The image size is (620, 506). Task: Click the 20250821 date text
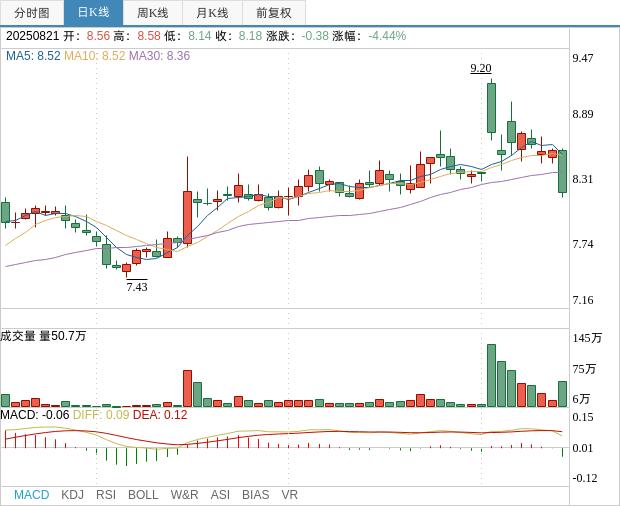tap(32, 36)
